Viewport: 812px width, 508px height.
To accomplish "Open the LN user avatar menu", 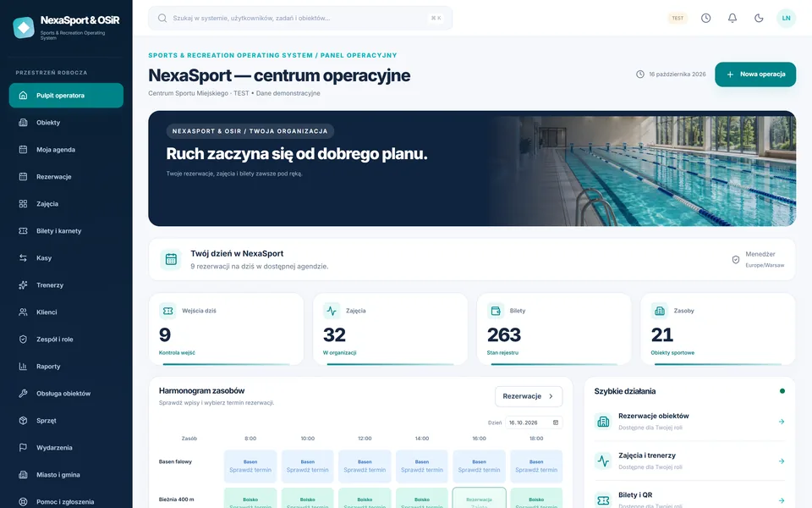I will pyautogui.click(x=786, y=18).
